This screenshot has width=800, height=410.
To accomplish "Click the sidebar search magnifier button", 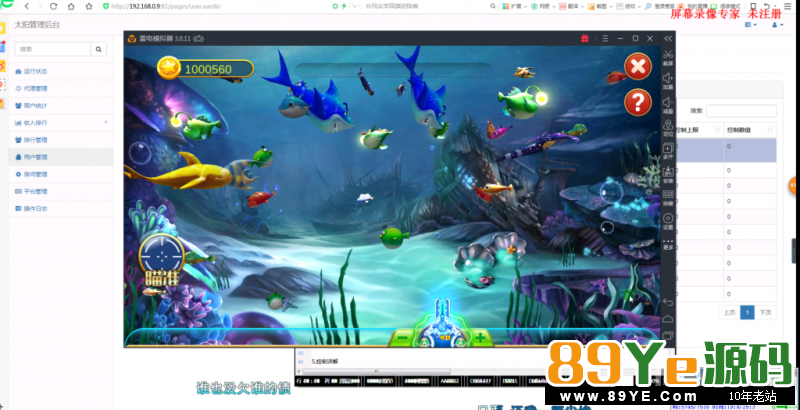I will (98, 49).
